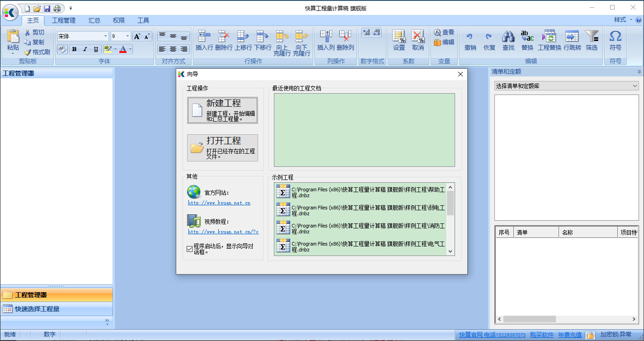
Task: Open the 选择清单和定额库 combo box
Action: [x=566, y=86]
